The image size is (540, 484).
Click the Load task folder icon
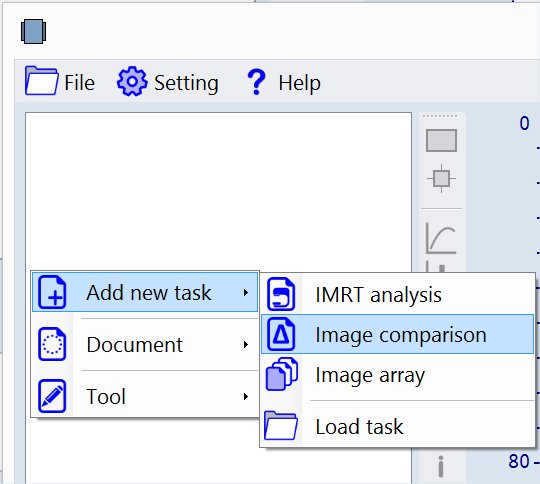coord(281,426)
